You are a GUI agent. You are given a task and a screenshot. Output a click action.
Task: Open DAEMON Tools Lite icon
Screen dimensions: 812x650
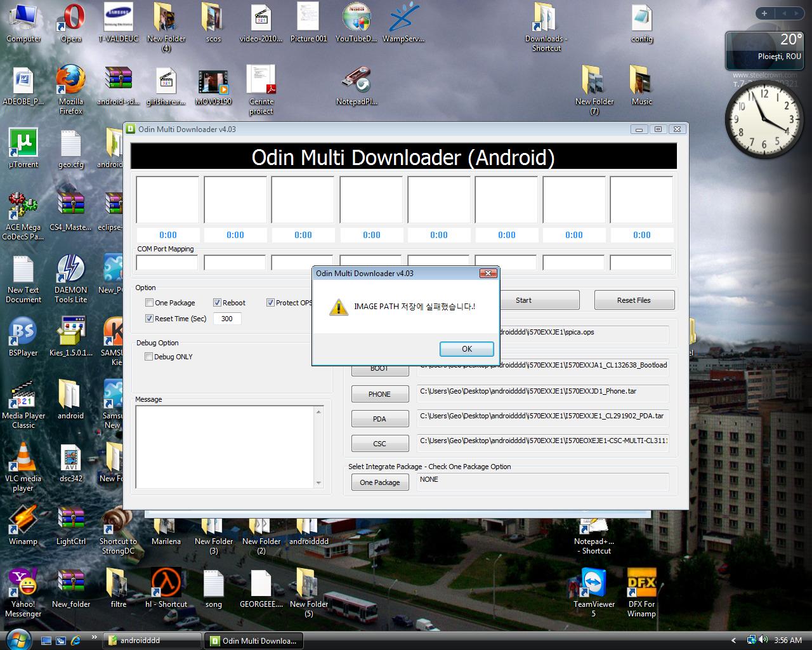pyautogui.click(x=71, y=270)
